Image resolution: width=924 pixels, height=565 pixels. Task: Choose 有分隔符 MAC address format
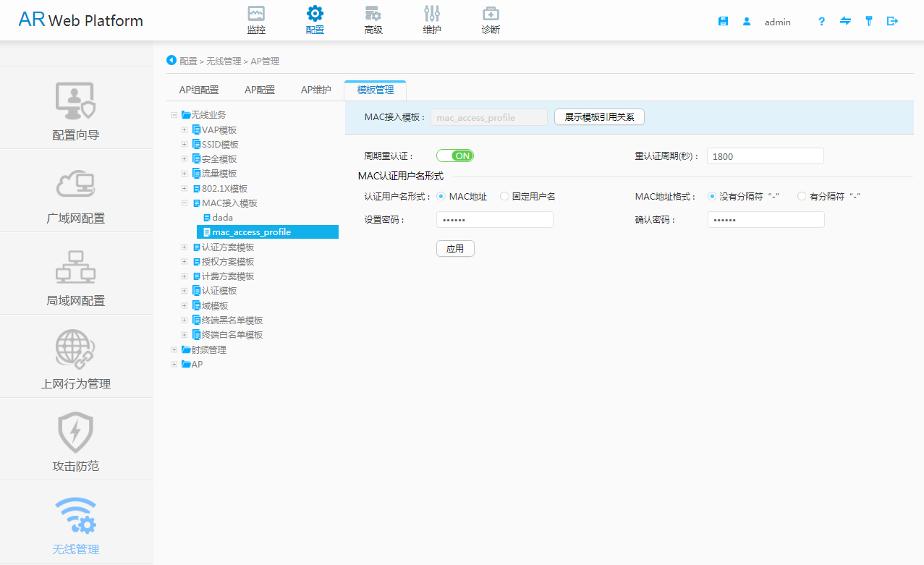(802, 196)
